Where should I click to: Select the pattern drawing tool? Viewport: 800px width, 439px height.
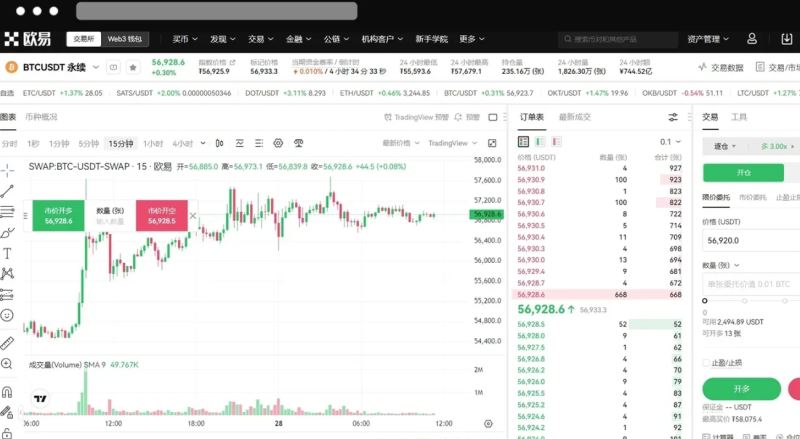click(x=7, y=274)
